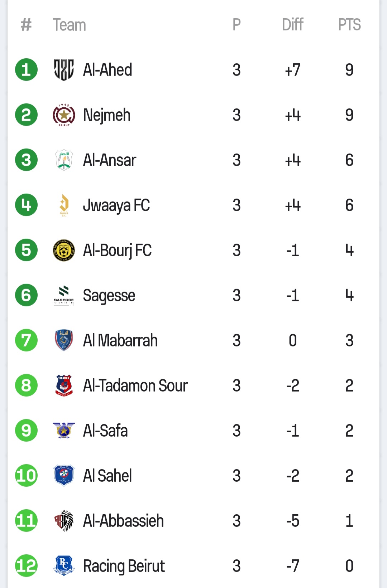Select the Al Mabarrah shield badge
The width and height of the screenshot is (387, 588).
click(x=64, y=340)
